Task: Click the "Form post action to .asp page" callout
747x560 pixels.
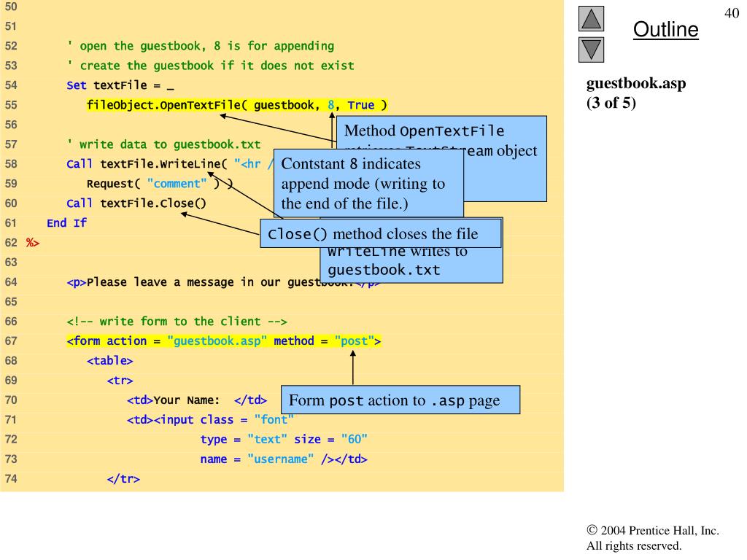Action: click(x=400, y=400)
